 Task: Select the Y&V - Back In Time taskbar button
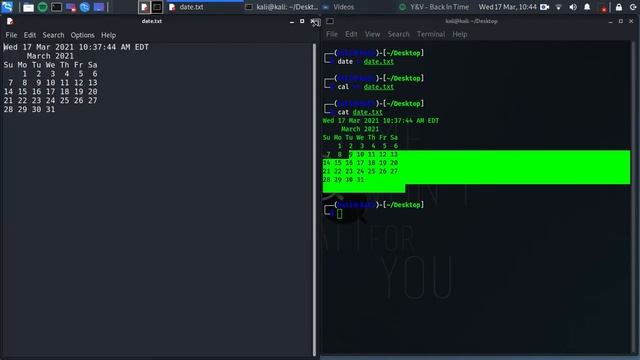click(434, 7)
